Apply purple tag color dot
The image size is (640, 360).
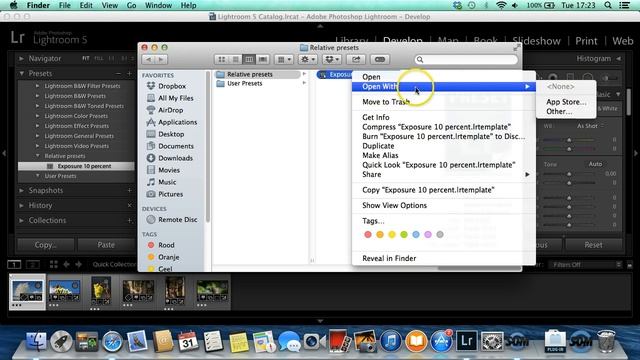point(428,235)
